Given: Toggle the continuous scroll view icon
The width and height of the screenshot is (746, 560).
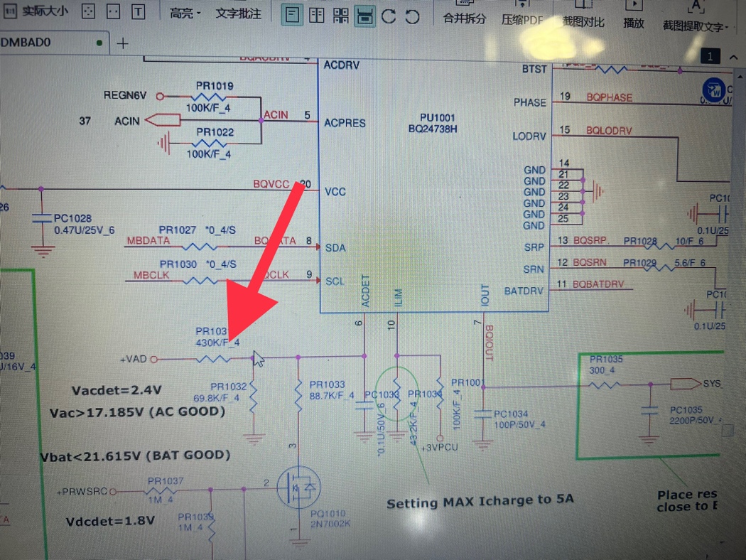Looking at the screenshot, I should (364, 16).
